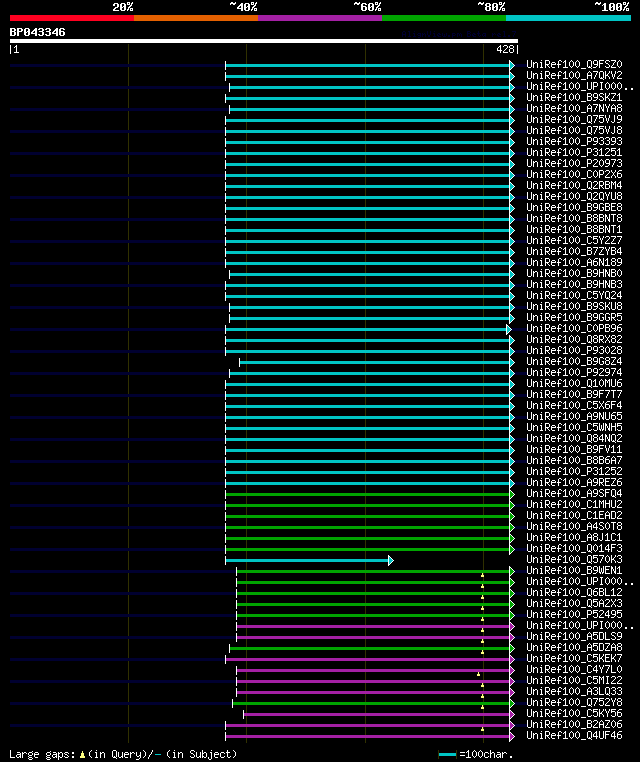This screenshot has width=640, height=762.
Task: Click the UniRef100_B8BNT8 label
Action: [x=574, y=219]
